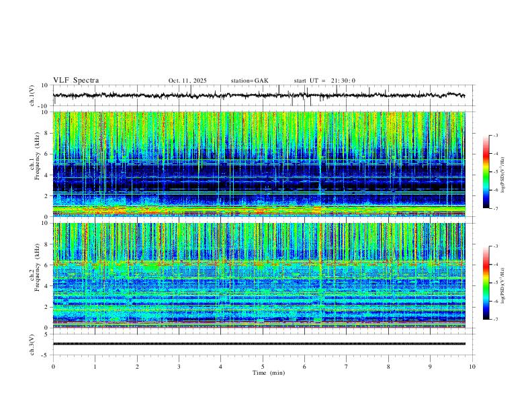Click the 'VLF Spectra' title text
The image size is (532, 411).
[x=76, y=81]
